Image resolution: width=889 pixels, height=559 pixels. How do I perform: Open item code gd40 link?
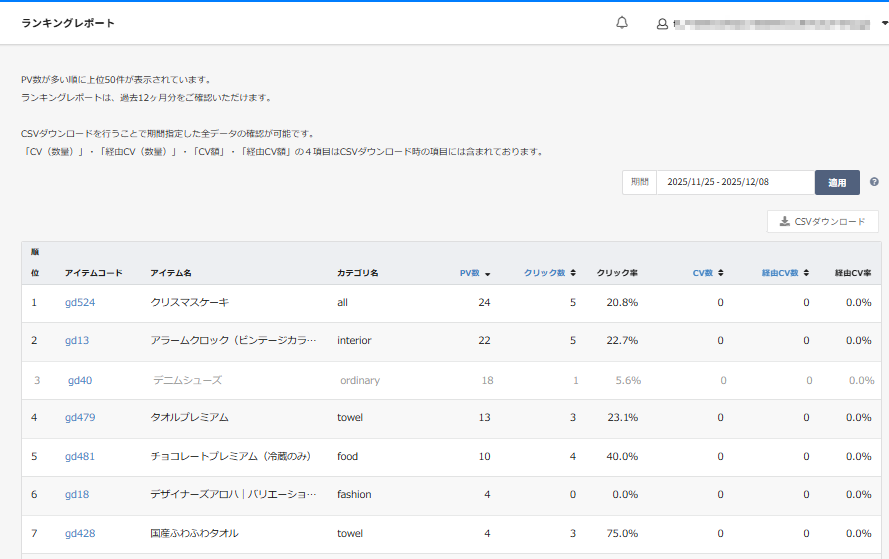[80, 380]
